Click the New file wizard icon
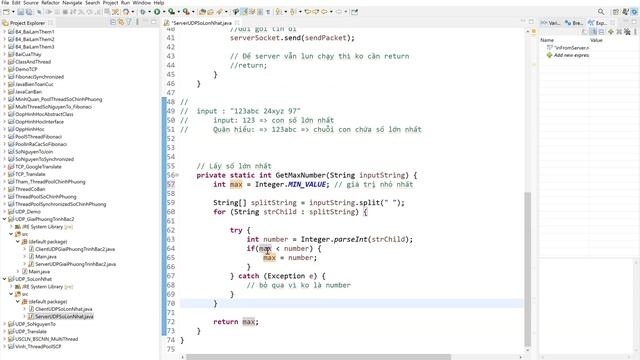 (x=6, y=12)
